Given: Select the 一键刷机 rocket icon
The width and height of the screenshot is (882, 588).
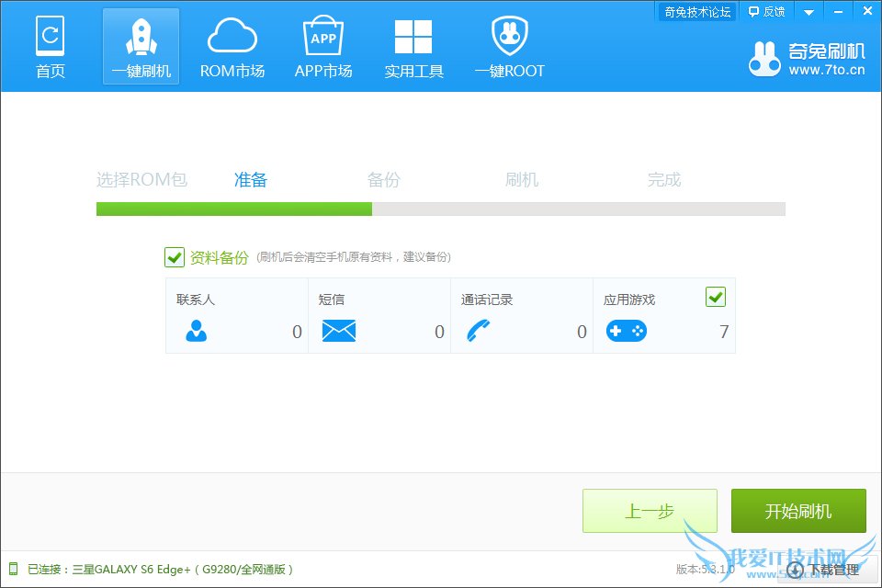Looking at the screenshot, I should pyautogui.click(x=141, y=37).
